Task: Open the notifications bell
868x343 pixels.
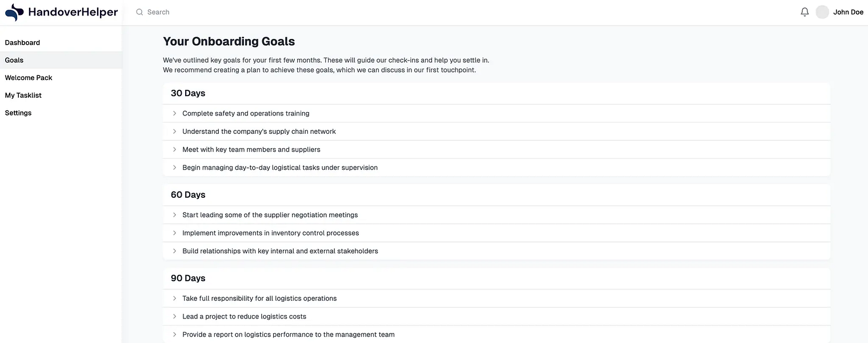Action: [805, 12]
